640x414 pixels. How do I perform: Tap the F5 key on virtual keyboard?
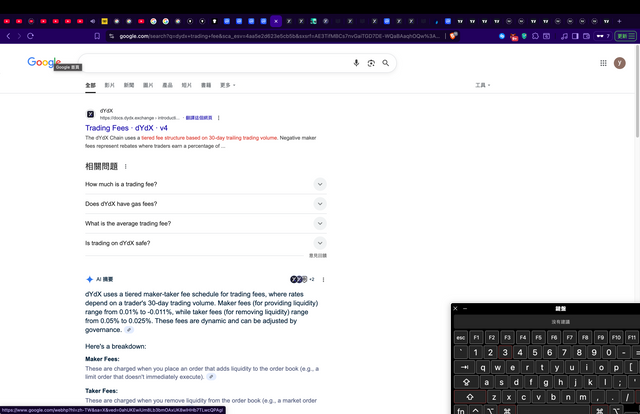pyautogui.click(x=538, y=337)
